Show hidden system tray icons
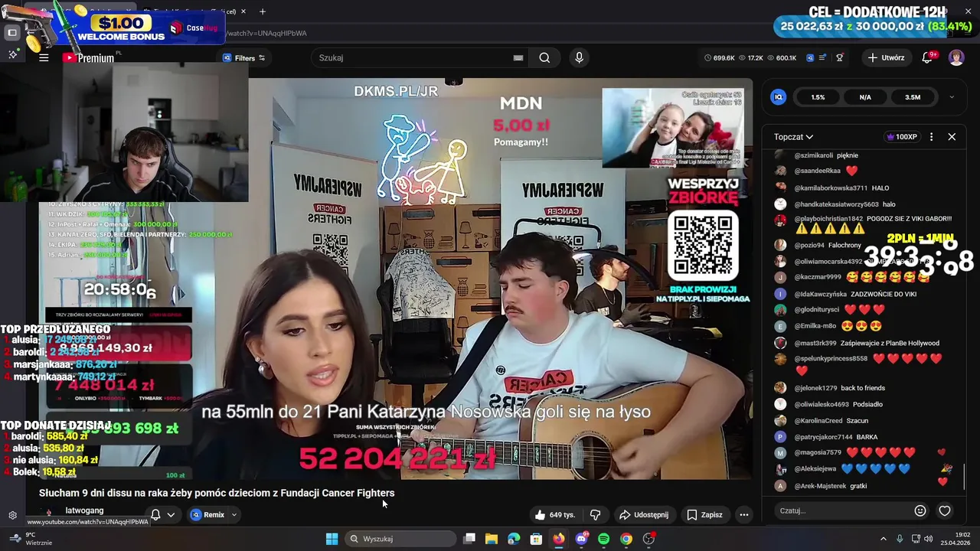 pos(883,539)
